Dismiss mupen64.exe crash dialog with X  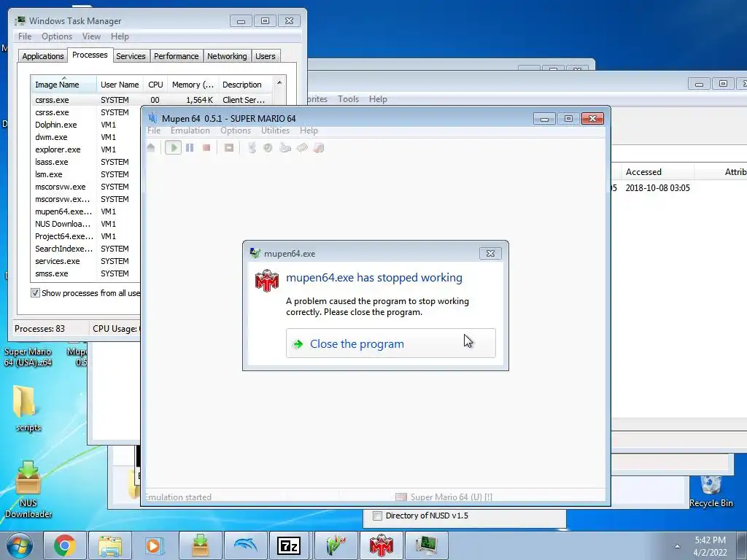click(x=490, y=253)
